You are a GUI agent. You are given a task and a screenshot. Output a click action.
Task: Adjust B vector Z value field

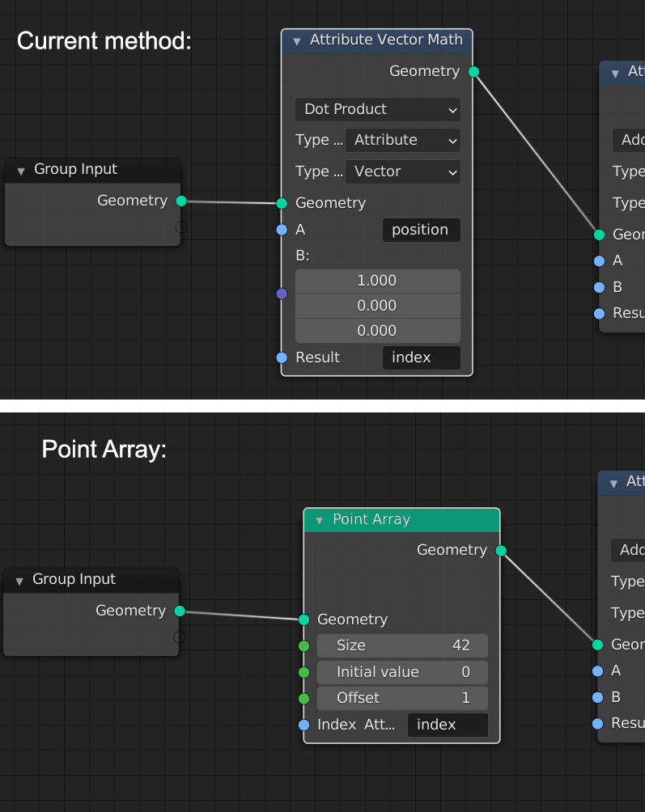(x=378, y=331)
